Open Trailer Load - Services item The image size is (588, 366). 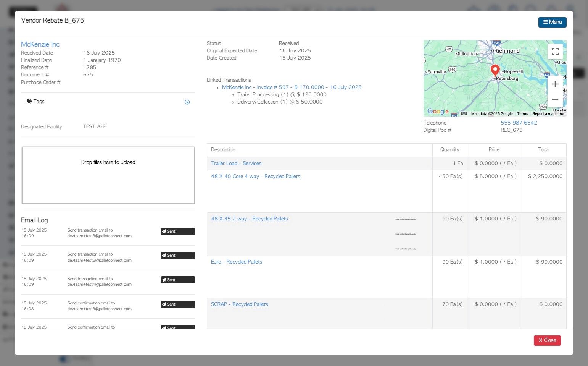coord(236,163)
